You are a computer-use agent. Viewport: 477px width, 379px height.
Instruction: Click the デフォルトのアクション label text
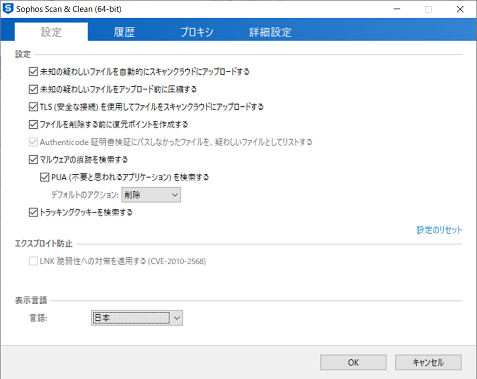click(x=85, y=195)
